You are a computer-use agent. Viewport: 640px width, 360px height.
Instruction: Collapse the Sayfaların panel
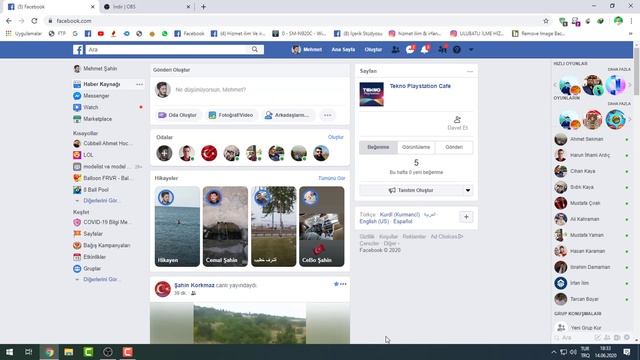tap(470, 71)
